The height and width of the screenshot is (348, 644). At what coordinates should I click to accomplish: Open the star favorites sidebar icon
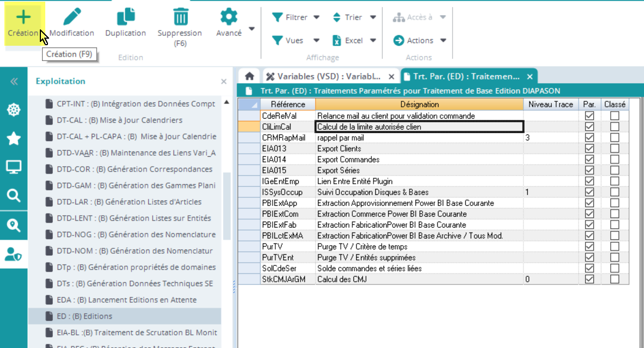(14, 138)
